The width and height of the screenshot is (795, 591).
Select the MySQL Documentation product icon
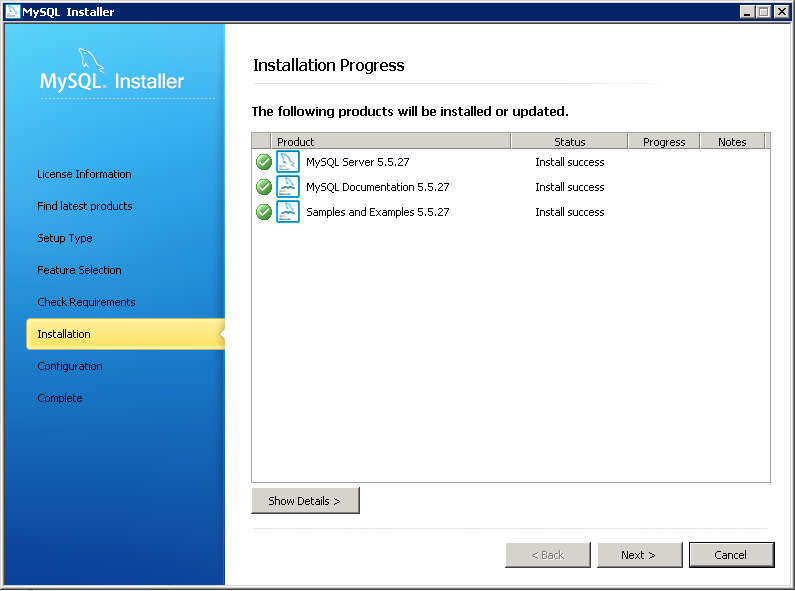pyautogui.click(x=287, y=187)
